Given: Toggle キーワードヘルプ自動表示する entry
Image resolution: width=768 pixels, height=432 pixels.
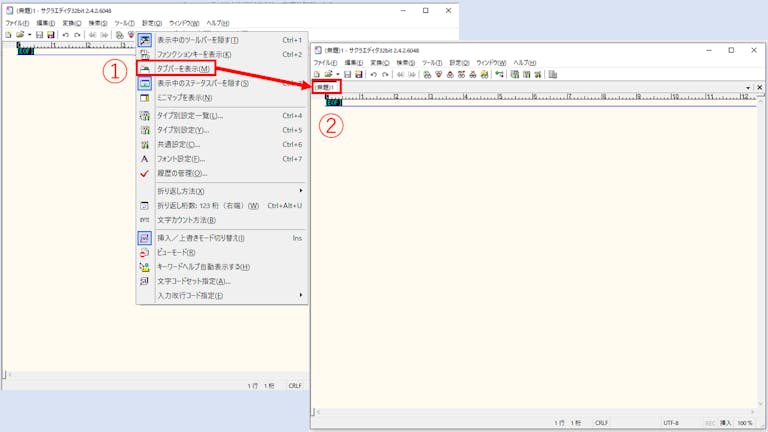Looking at the screenshot, I should pyautogui.click(x=222, y=267).
